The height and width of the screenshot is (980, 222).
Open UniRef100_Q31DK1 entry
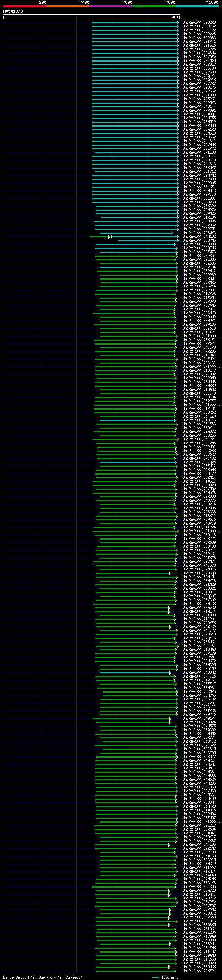199,929
